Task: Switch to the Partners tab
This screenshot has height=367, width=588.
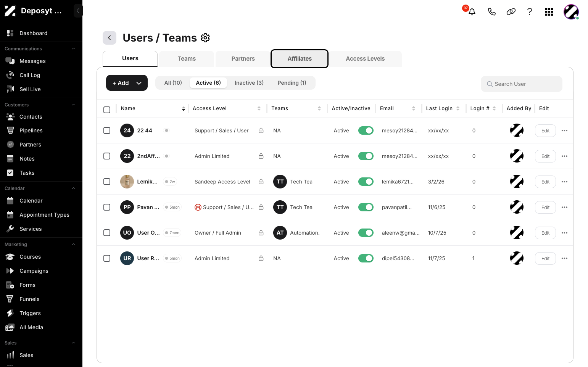Action: (x=243, y=59)
